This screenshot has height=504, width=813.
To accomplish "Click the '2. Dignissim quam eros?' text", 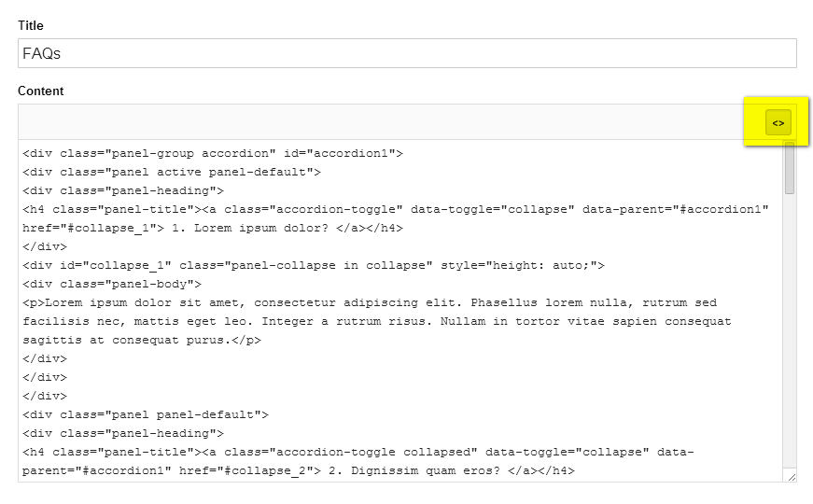I will tap(414, 470).
